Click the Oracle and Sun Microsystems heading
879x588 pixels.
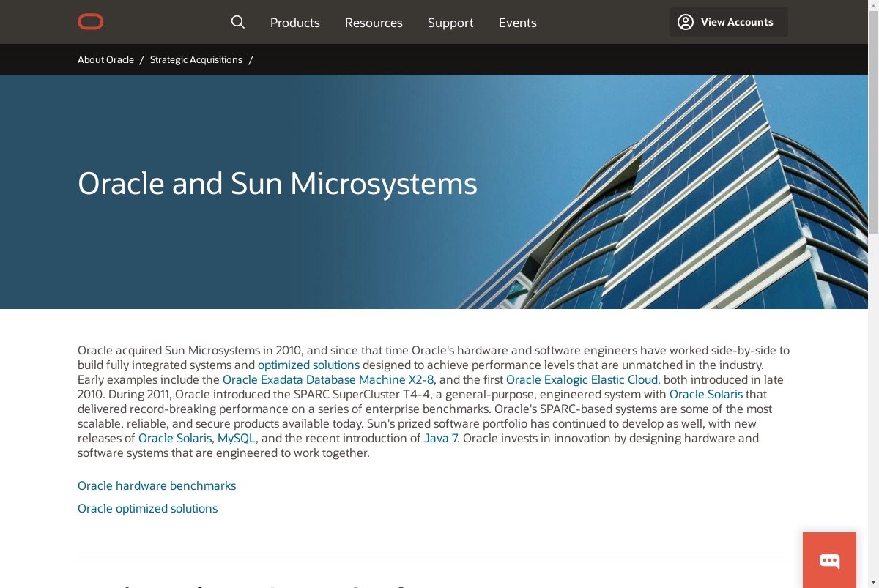click(x=278, y=183)
